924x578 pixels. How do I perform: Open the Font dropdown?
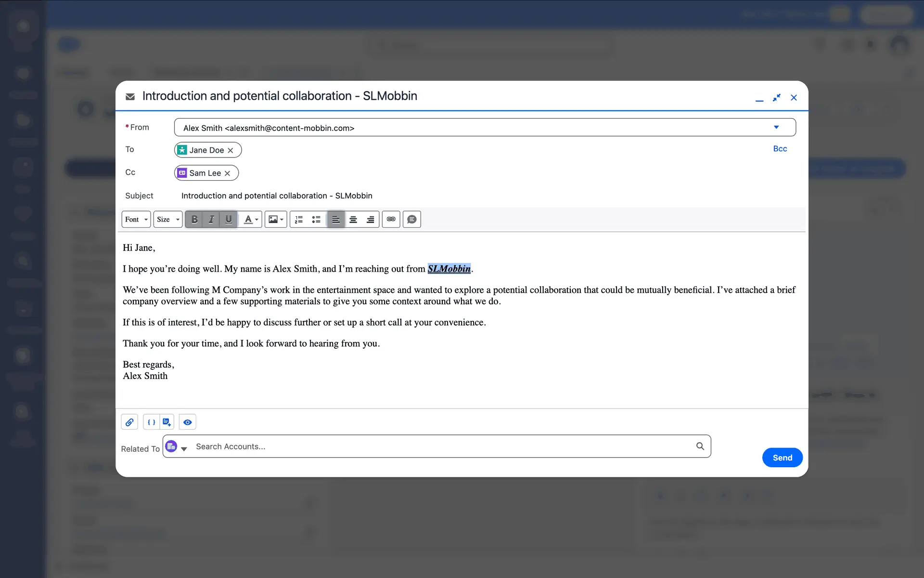pos(136,219)
